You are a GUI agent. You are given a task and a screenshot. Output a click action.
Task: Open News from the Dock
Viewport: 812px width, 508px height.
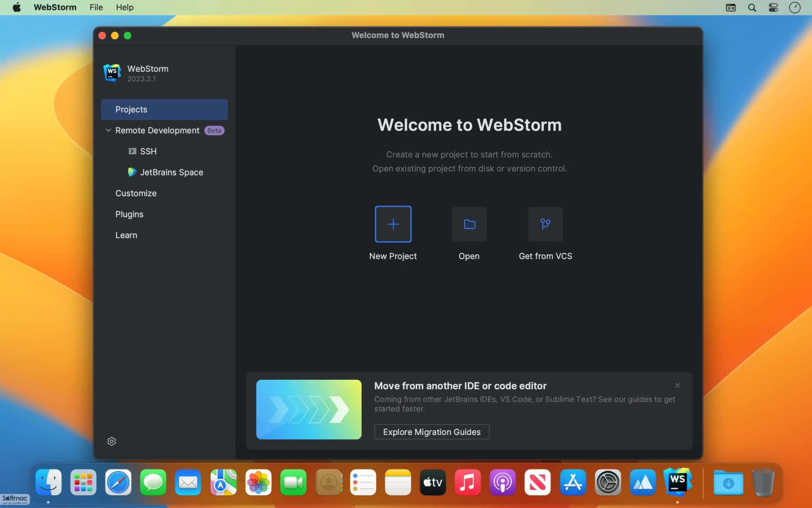[538, 482]
